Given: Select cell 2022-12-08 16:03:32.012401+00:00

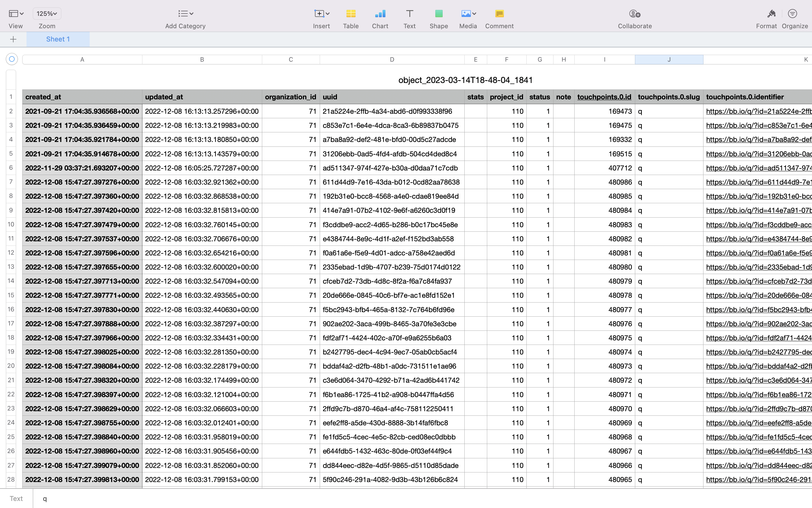Looking at the screenshot, I should click(202, 423).
